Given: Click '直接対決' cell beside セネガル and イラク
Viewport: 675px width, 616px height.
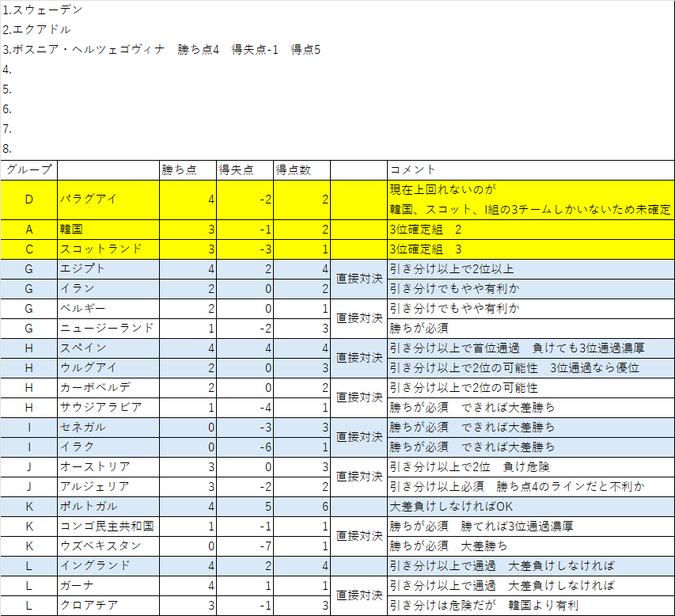Looking at the screenshot, I should (x=358, y=438).
